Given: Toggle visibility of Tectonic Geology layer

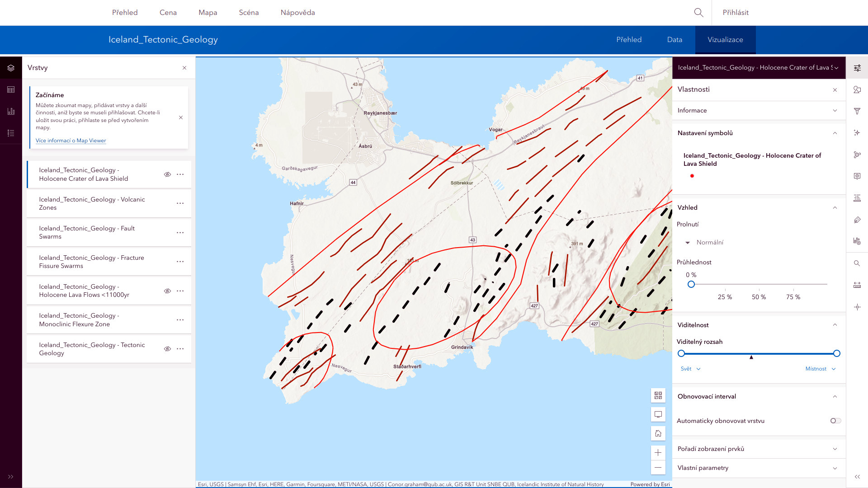Looking at the screenshot, I should [167, 349].
